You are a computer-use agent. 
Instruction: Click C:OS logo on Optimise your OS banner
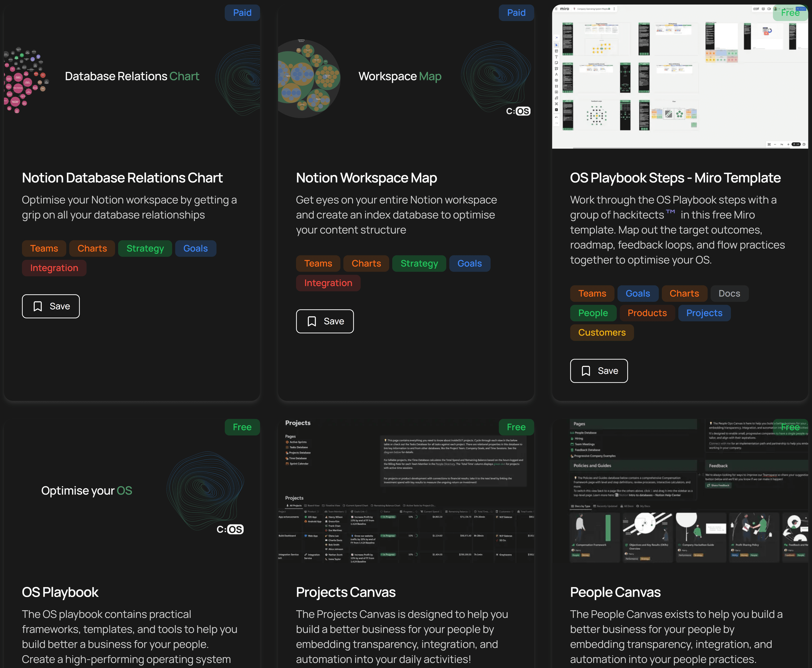tap(230, 530)
